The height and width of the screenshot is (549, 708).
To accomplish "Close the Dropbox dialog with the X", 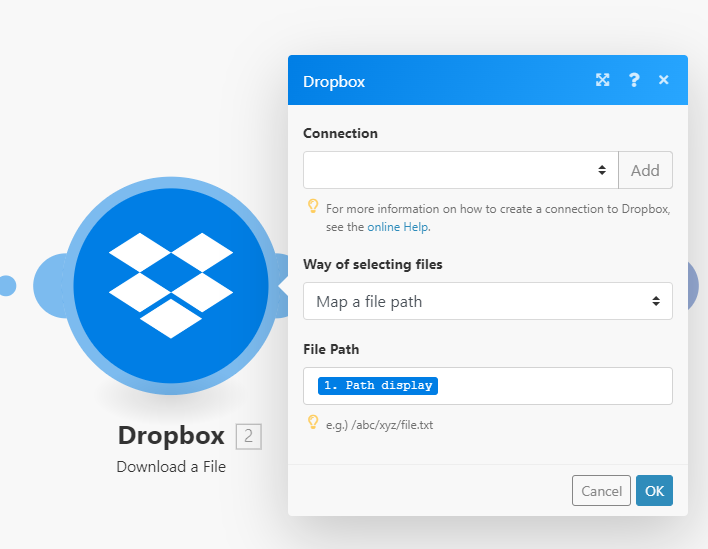I will [663, 80].
